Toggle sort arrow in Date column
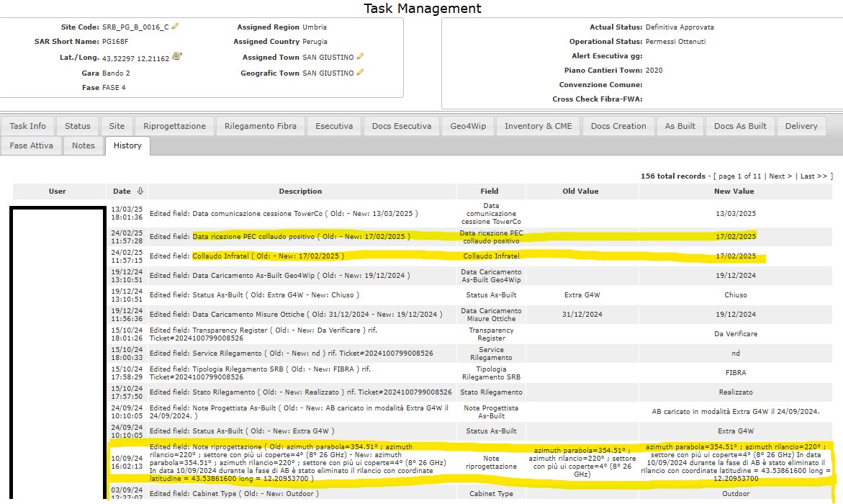Image resolution: width=843 pixels, height=504 pixels. coord(140,191)
